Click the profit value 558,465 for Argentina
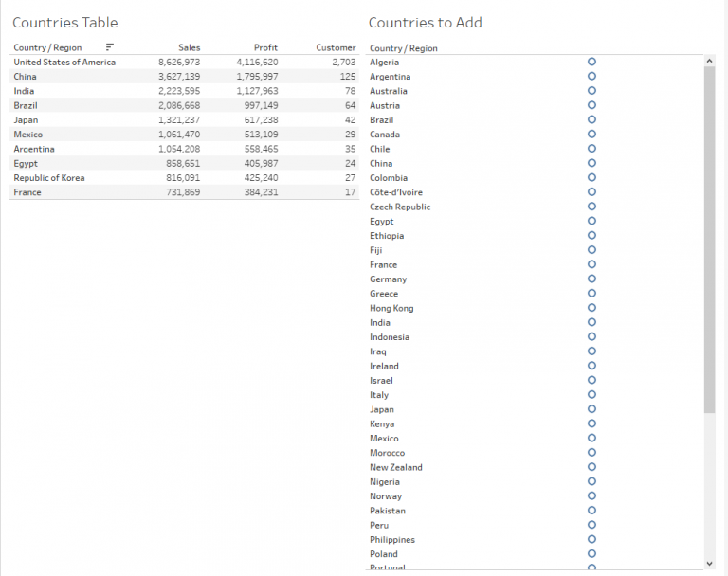 coord(262,149)
